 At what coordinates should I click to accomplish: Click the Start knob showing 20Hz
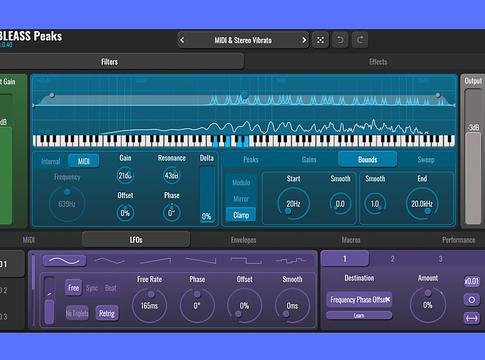(x=293, y=204)
